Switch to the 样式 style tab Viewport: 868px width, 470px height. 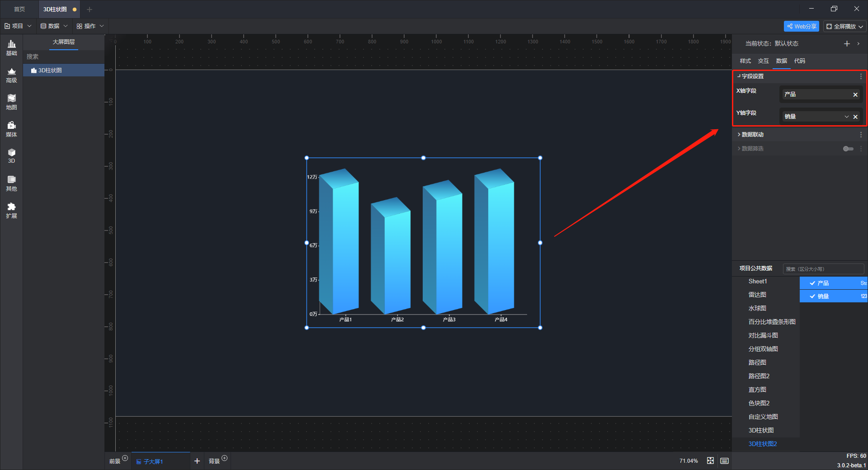(x=745, y=61)
